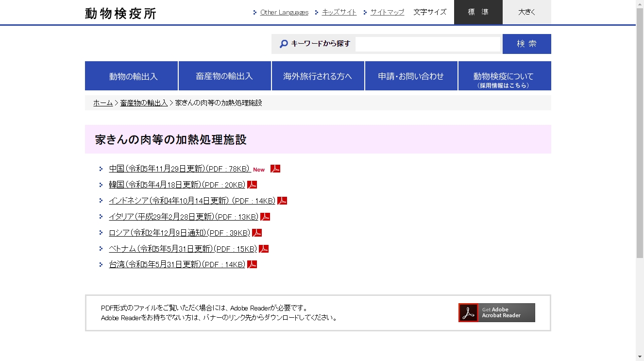Click the PDF icon beside the ベトナム link

tap(264, 249)
